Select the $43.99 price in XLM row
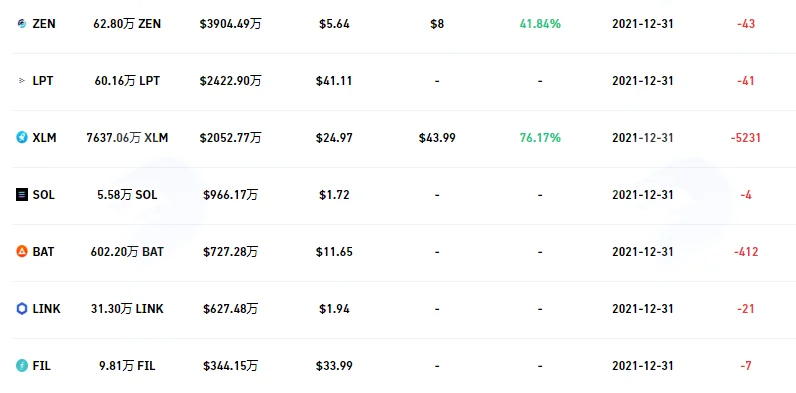This screenshot has width=796, height=393. [x=437, y=138]
